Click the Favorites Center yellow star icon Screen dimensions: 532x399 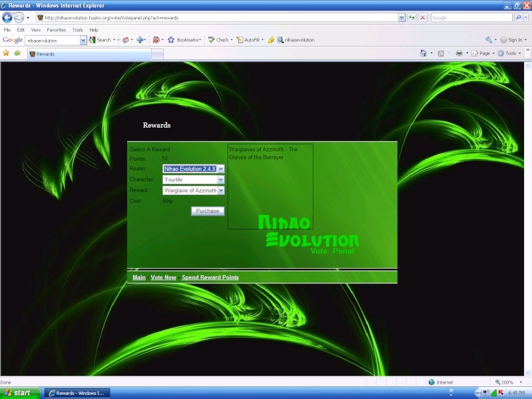click(6, 53)
